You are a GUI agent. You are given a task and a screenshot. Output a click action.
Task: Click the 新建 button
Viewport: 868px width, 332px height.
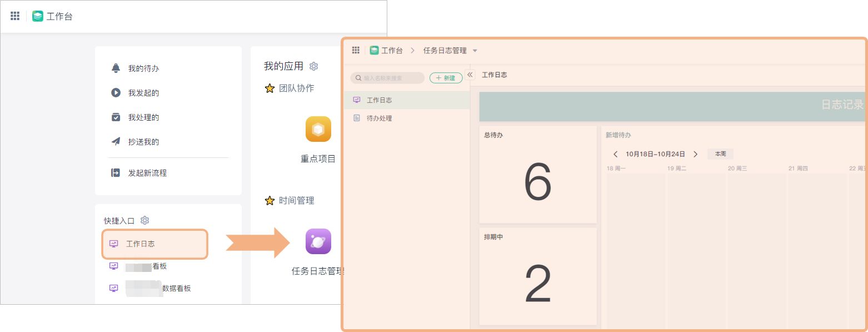[x=446, y=78]
